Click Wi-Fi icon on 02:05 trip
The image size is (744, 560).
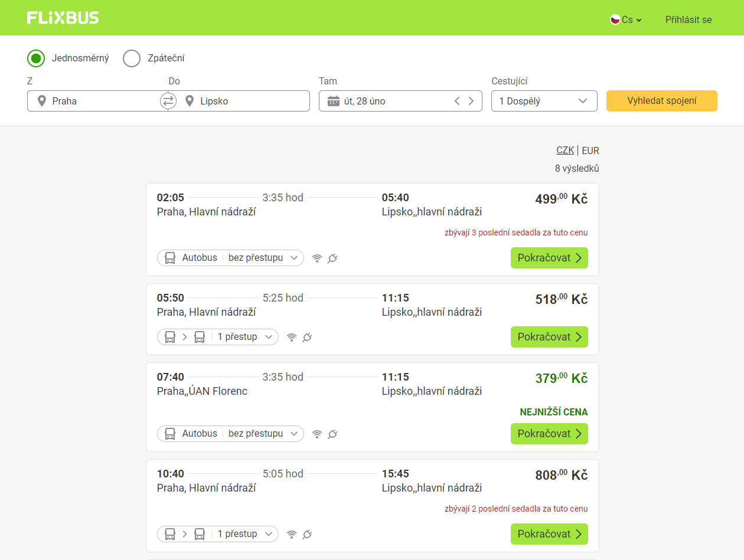pyautogui.click(x=317, y=258)
